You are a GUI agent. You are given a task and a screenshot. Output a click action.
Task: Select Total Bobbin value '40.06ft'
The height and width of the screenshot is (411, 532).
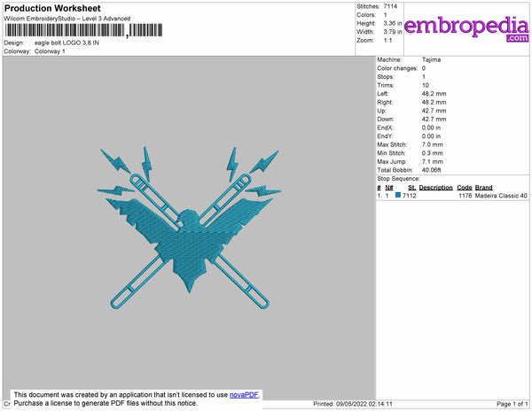431,170
